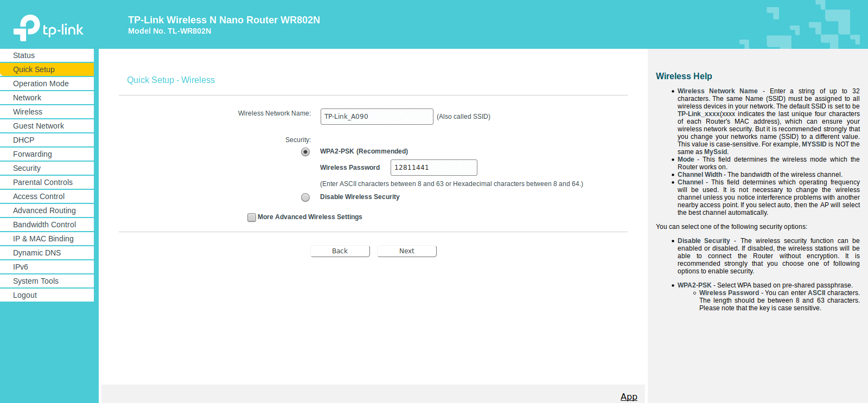Screen dimensions: 868x403
Task: Open the DHCP menu item
Action: (47, 140)
